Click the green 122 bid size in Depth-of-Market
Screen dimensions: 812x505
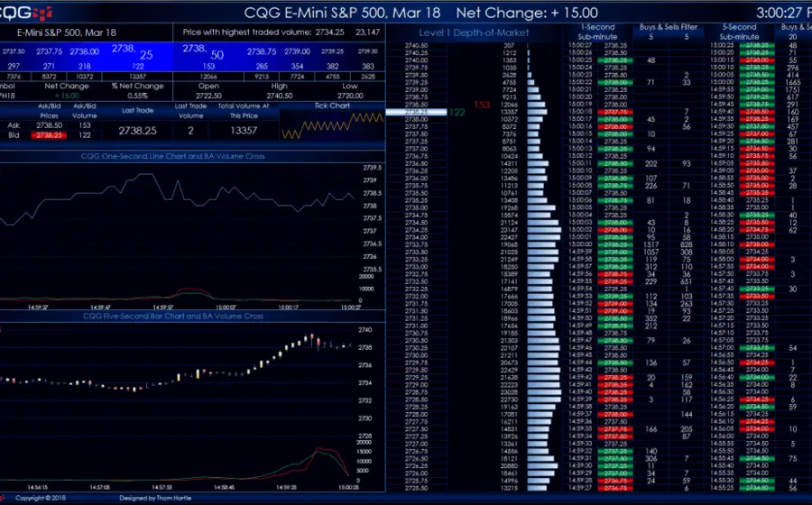[457, 113]
